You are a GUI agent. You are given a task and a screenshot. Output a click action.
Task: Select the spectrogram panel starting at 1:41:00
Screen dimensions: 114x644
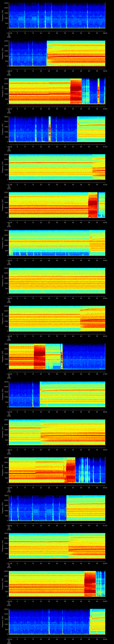point(57,167)
